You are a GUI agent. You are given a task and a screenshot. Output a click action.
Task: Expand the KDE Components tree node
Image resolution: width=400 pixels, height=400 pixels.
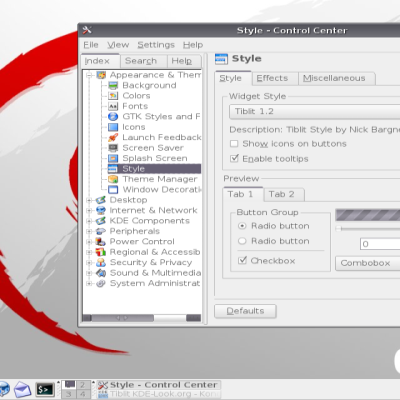[x=89, y=221]
